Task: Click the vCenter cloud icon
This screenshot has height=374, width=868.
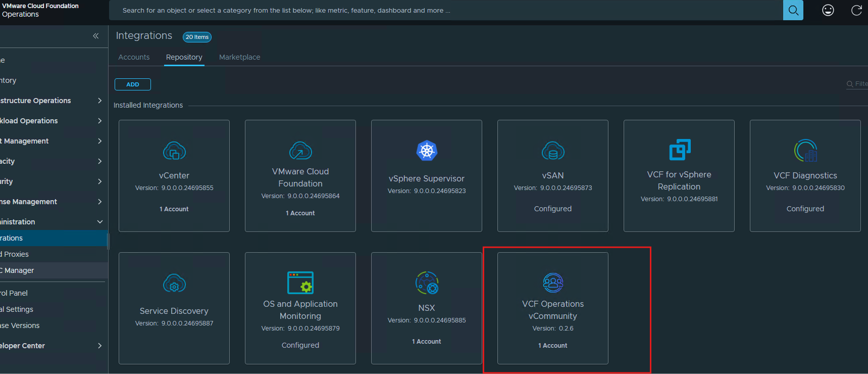Action: (x=174, y=151)
